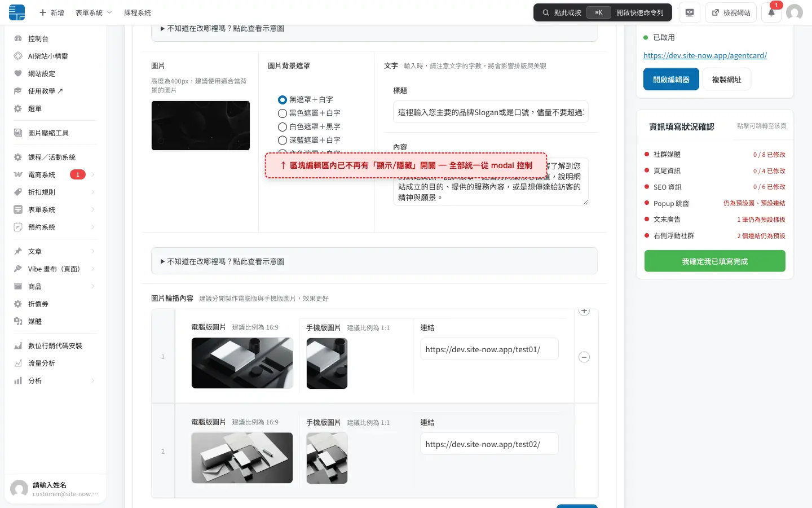Expand sidebar 表單系統 chevron

click(x=93, y=209)
